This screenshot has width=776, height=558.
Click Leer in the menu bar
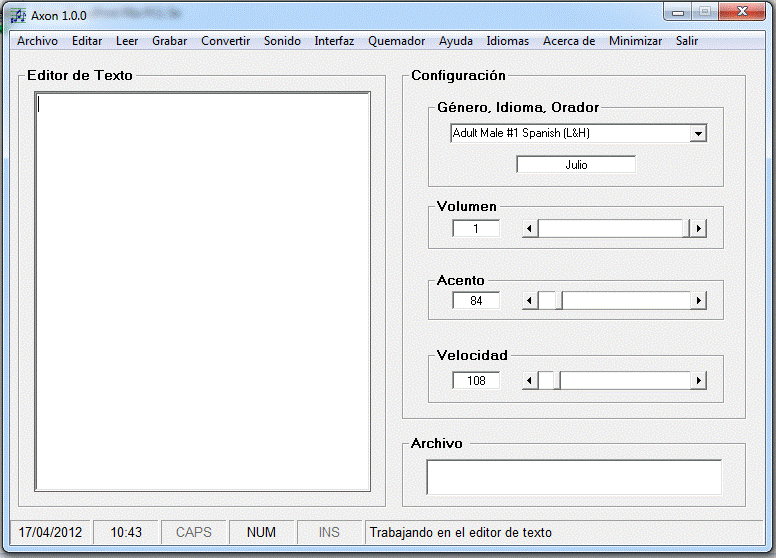[x=127, y=41]
